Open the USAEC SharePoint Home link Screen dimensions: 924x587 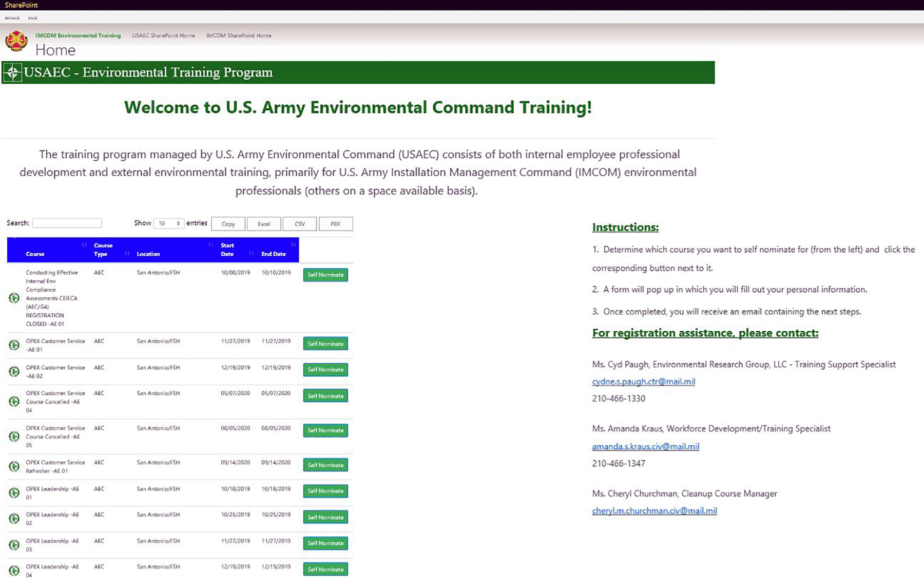click(x=163, y=35)
